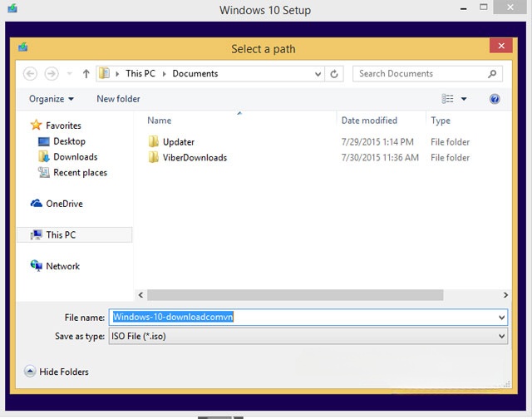Click the Select a path dialog title icon
Image resolution: width=532 pixels, height=419 pixels.
(x=23, y=47)
